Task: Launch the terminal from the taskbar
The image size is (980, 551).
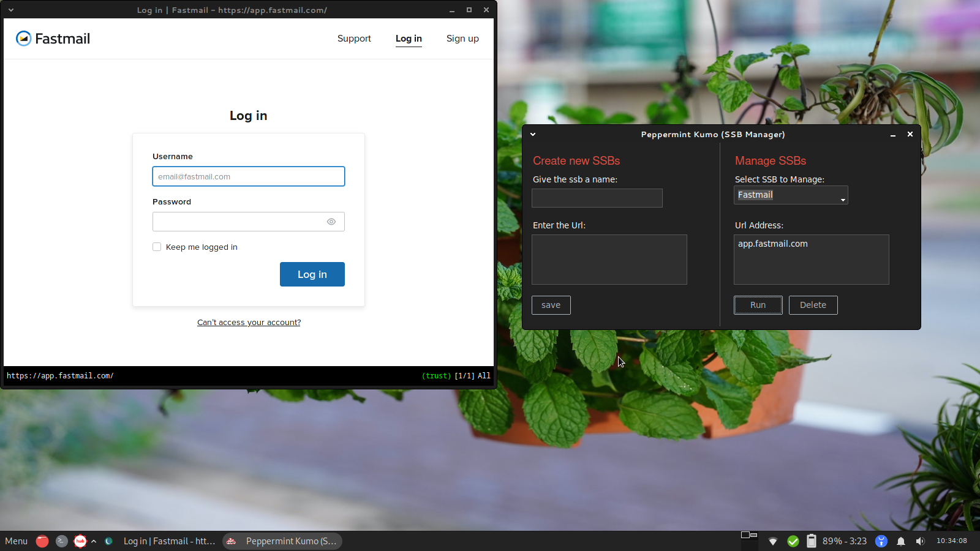Action: click(x=61, y=541)
